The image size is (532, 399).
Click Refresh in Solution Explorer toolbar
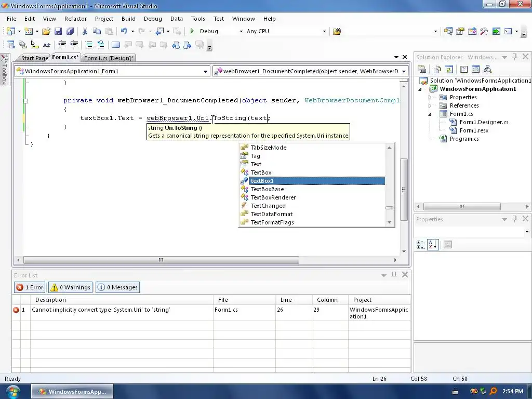point(448,69)
